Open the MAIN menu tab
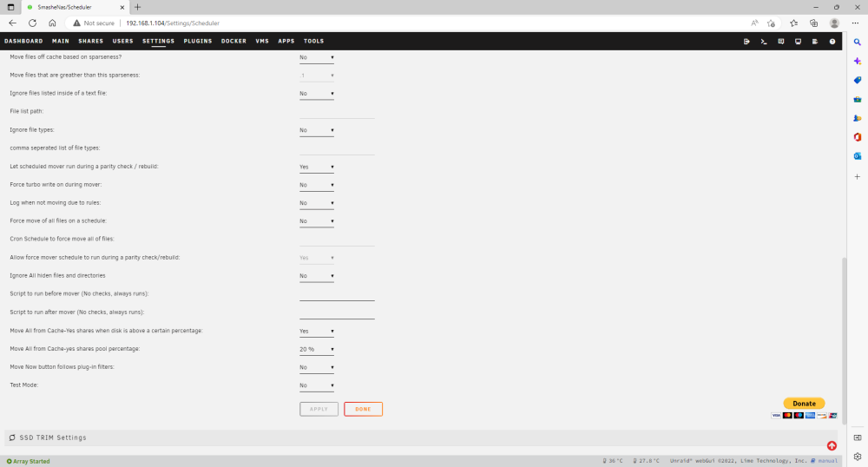Screen dimensions: 868x467 point(61,41)
